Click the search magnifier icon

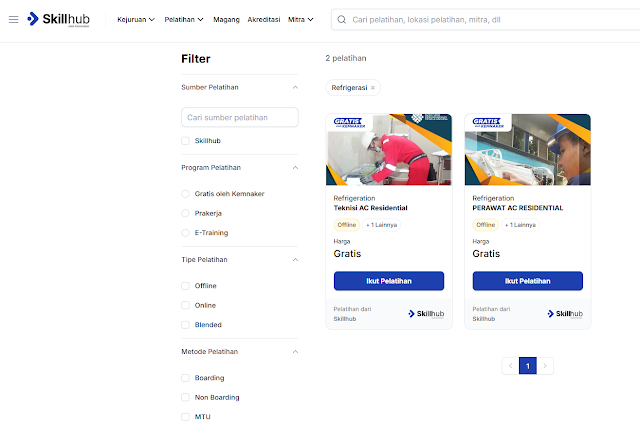pos(342,20)
